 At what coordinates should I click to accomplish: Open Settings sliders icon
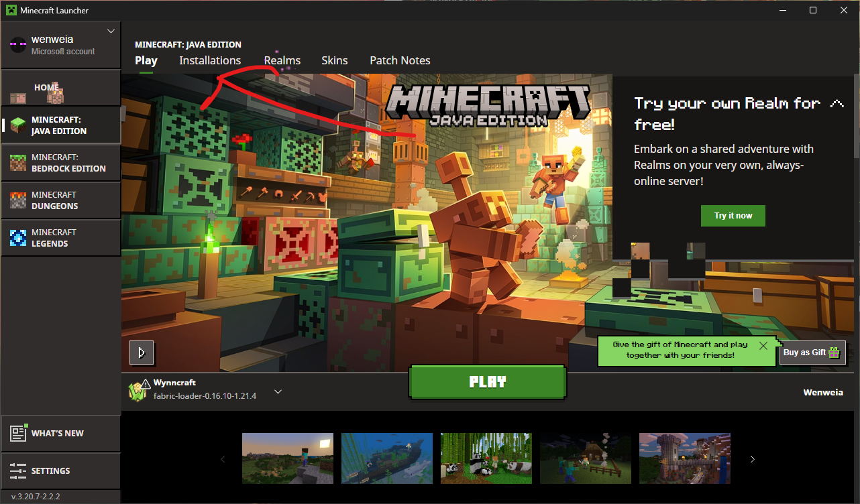pos(18,470)
